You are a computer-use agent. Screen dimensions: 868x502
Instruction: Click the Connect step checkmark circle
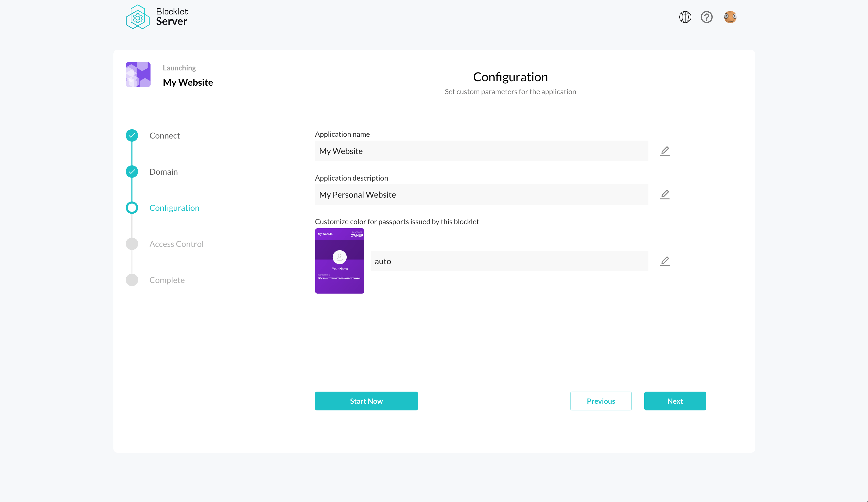[x=132, y=135]
